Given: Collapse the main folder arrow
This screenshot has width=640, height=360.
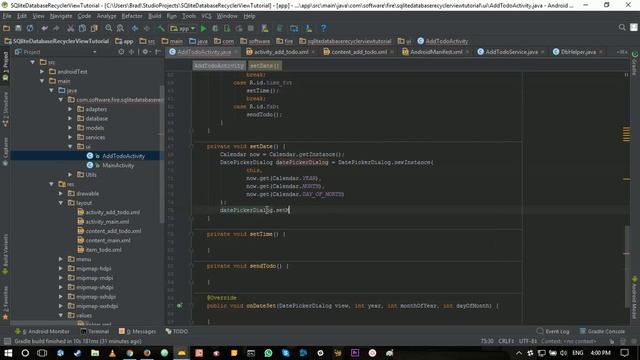Looking at the screenshot, I should 42,81.
